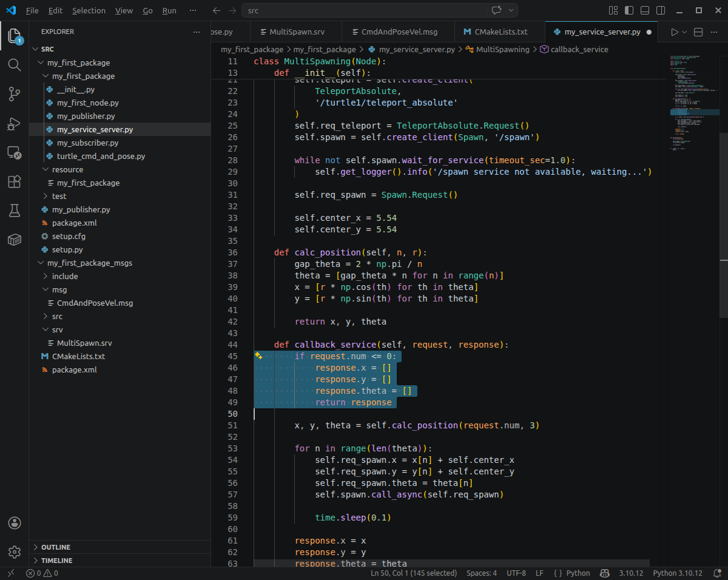Viewport: 728px width, 580px height.
Task: Click the Go Back arrow
Action: click(217, 11)
